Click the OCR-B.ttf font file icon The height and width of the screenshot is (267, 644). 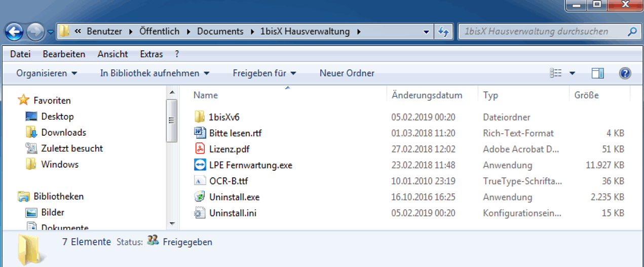[x=200, y=181]
